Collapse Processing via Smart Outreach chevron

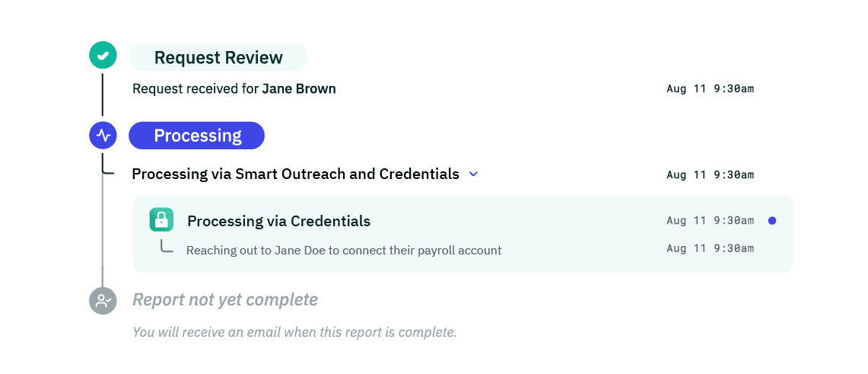click(x=473, y=174)
